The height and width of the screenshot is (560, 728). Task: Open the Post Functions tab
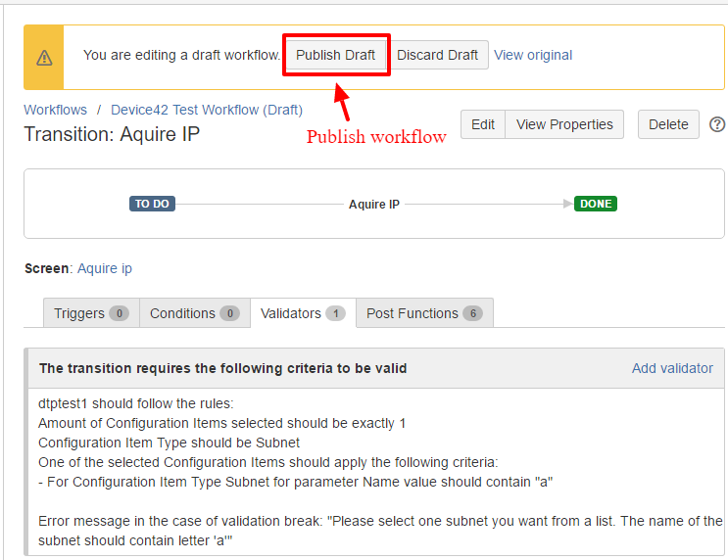[423, 313]
